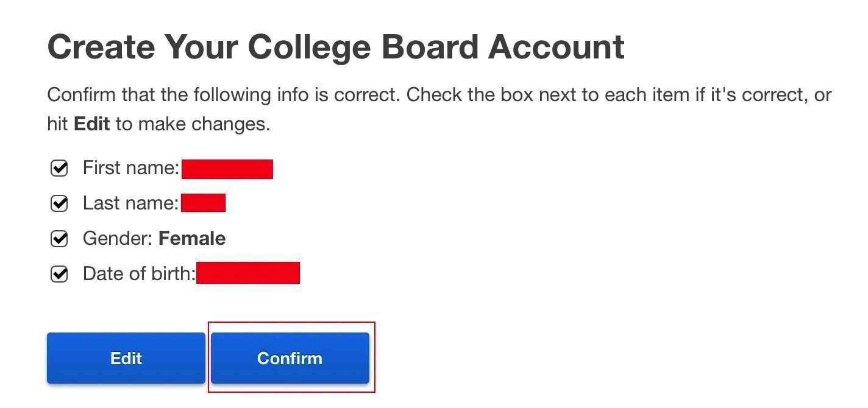This screenshot has height=408, width=868.
Task: Click the redacted last name value
Action: tap(203, 203)
